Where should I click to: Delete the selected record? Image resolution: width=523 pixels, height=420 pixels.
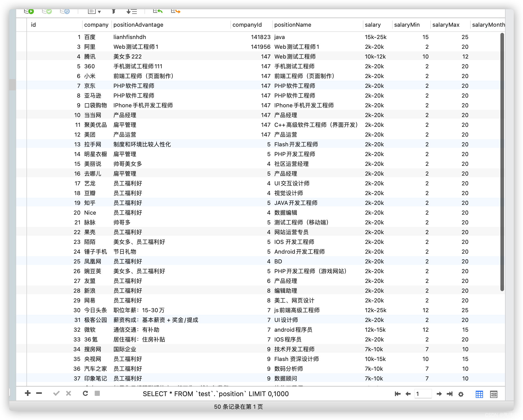point(38,394)
